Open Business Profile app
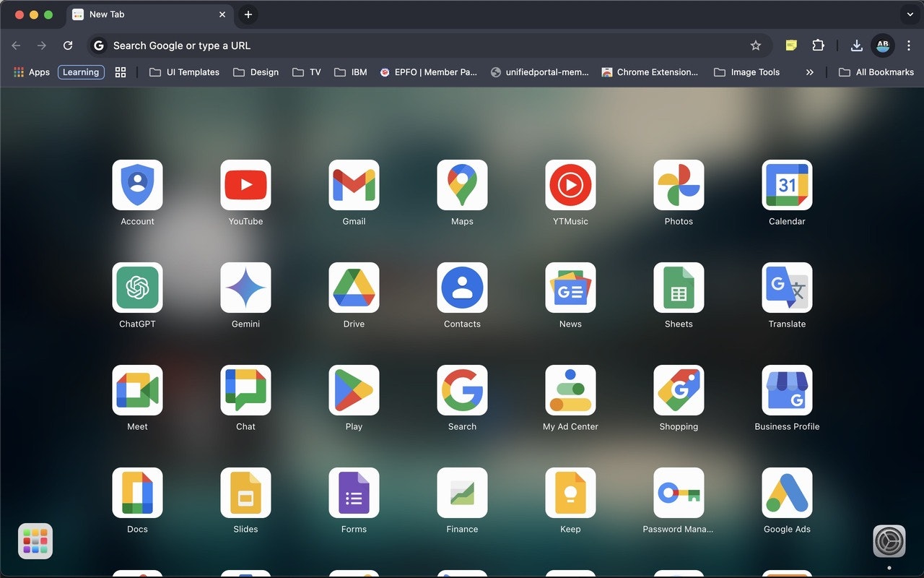 [787, 390]
